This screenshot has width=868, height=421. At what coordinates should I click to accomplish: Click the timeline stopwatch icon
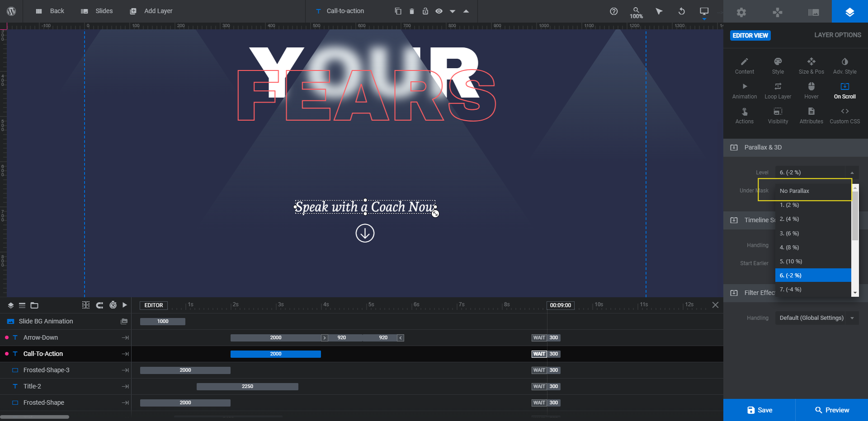coord(113,305)
